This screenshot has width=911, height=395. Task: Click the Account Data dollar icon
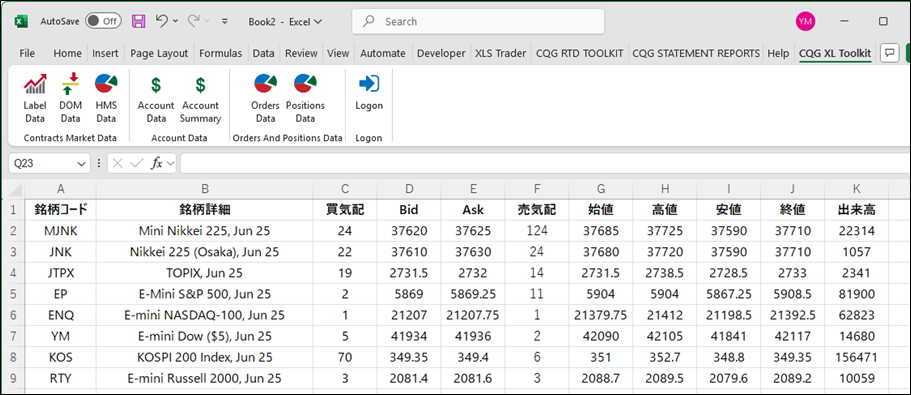(156, 85)
